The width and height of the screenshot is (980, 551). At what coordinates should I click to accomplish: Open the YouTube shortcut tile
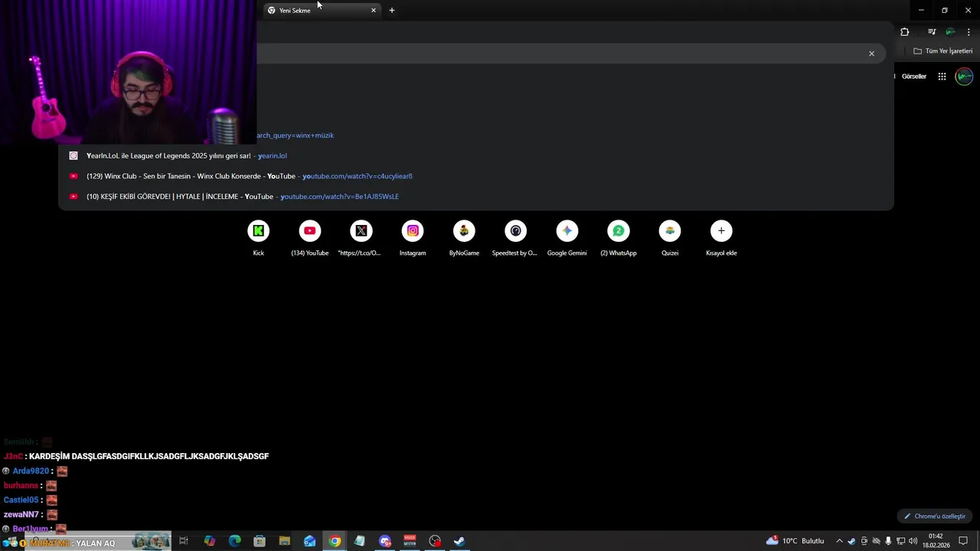(x=310, y=238)
